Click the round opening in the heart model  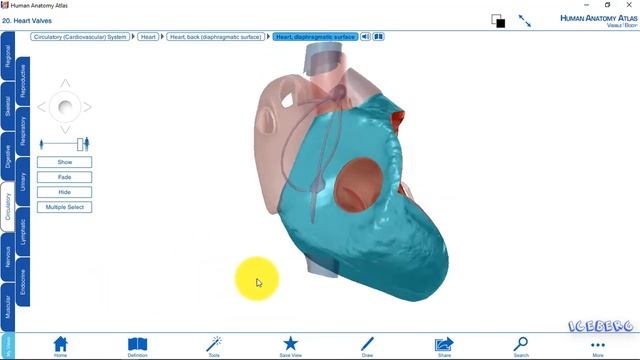pyautogui.click(x=358, y=185)
